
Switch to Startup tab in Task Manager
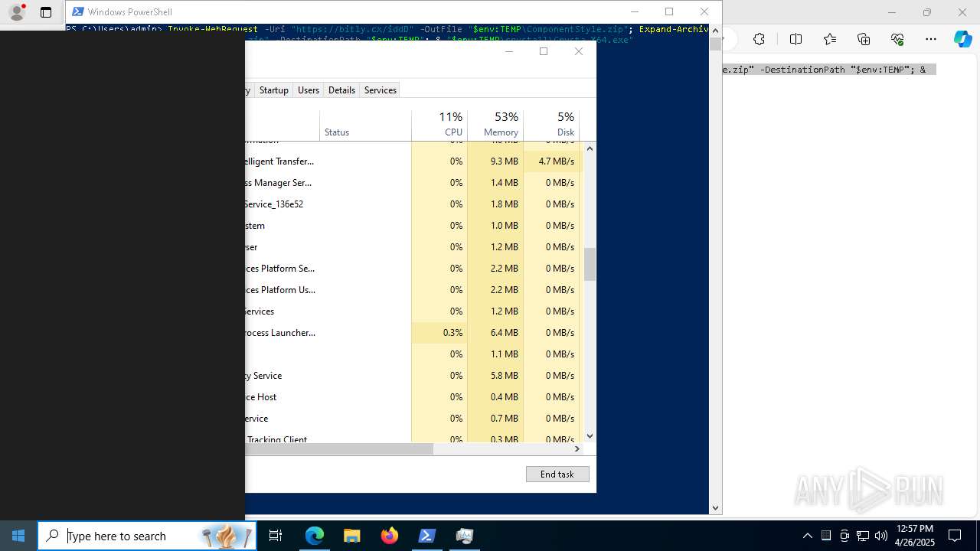coord(273,90)
